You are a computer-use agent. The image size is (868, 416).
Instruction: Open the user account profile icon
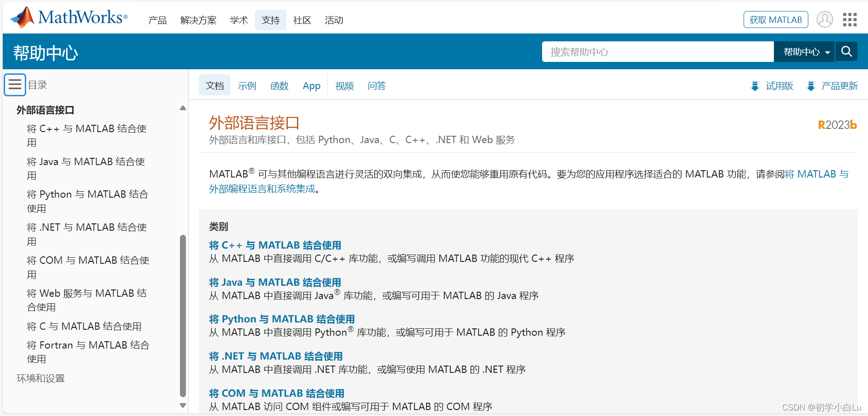tap(825, 20)
